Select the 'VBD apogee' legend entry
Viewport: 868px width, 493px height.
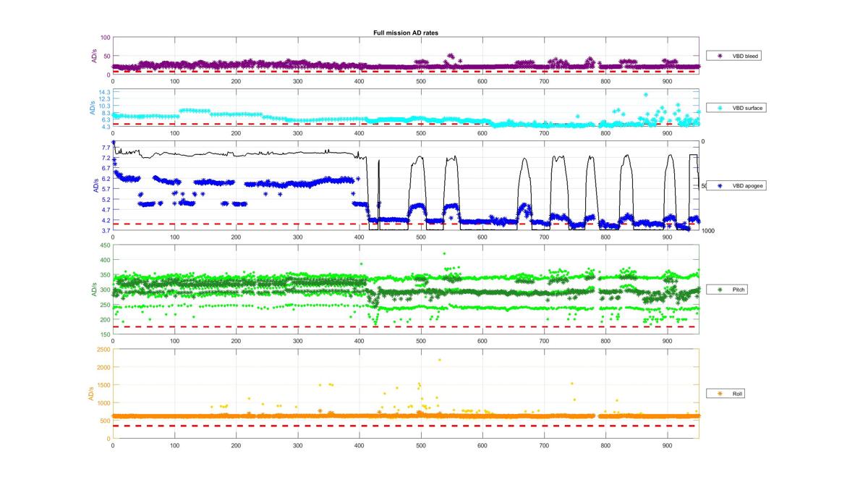point(736,185)
